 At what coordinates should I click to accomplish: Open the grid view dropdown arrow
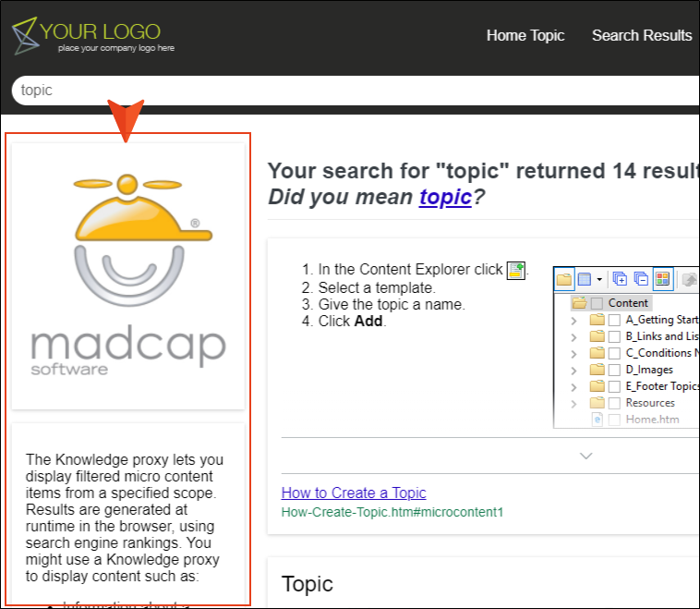599,280
